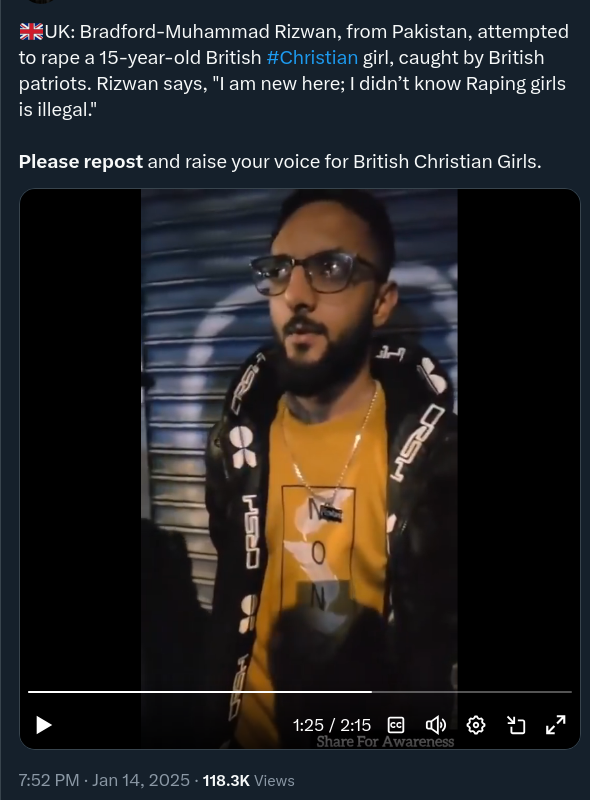The image size is (590, 800).
Task: Click the current position on the progress bar
Action: point(372,692)
